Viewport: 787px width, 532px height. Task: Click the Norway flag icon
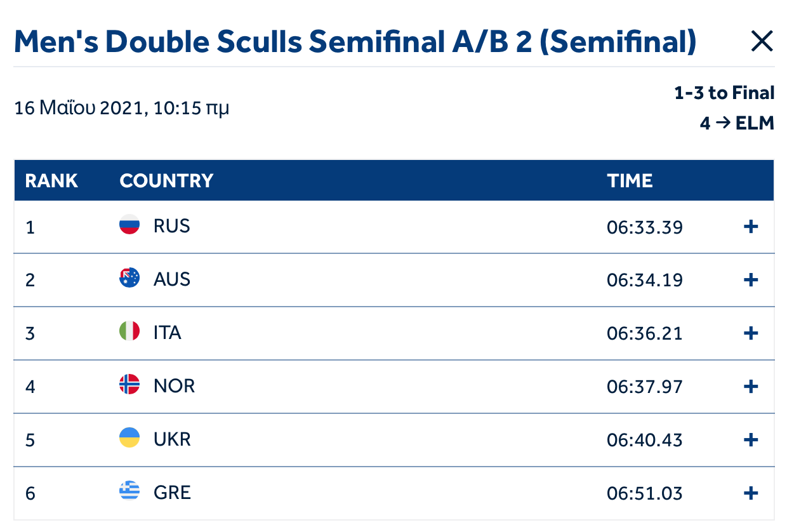tap(129, 385)
